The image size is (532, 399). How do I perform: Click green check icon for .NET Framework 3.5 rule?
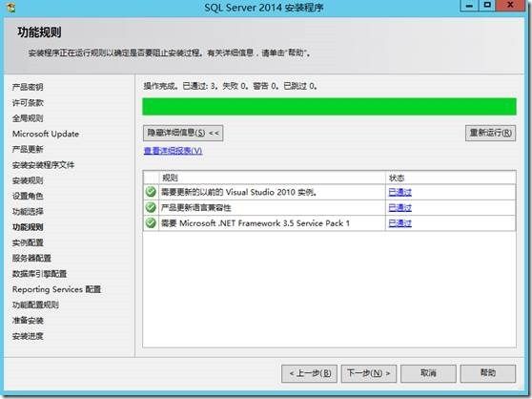tap(151, 222)
